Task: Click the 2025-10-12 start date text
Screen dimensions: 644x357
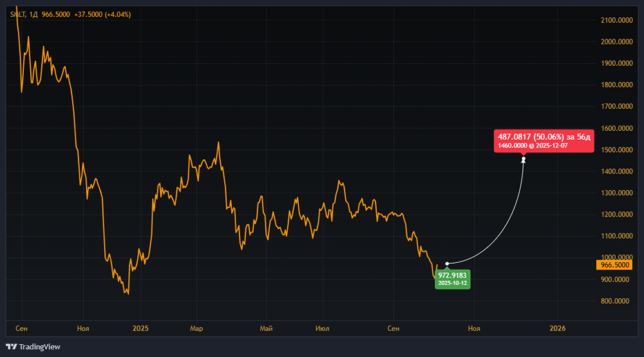Action: pos(453,283)
